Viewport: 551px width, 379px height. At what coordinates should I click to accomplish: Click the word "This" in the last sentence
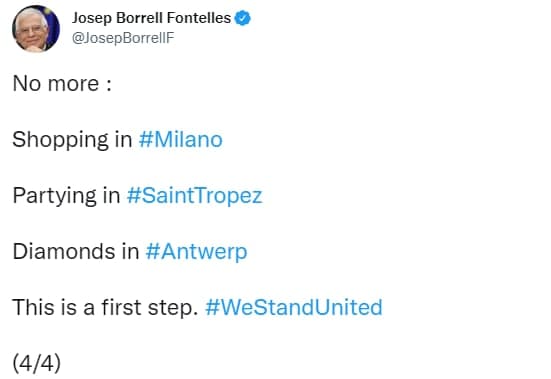point(31,307)
